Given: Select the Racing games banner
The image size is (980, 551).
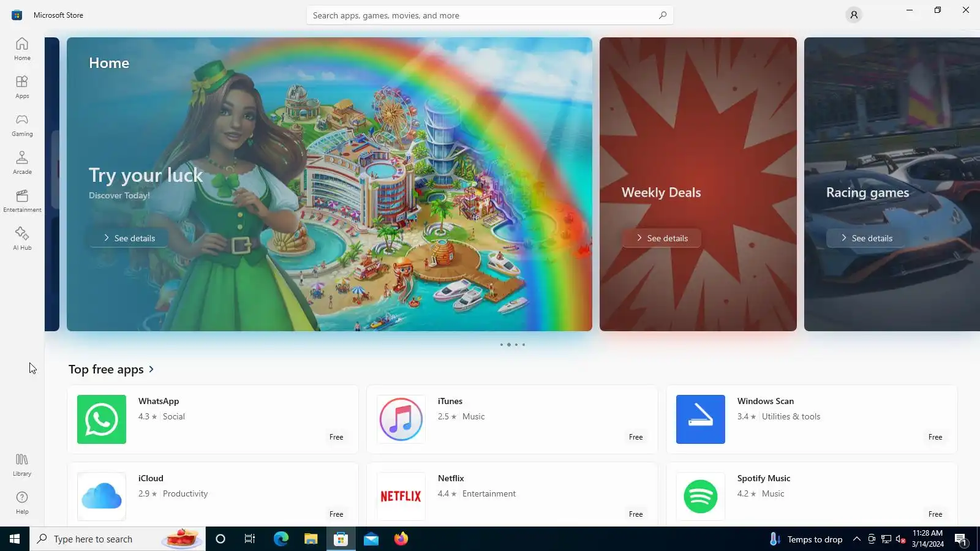Looking at the screenshot, I should (892, 184).
